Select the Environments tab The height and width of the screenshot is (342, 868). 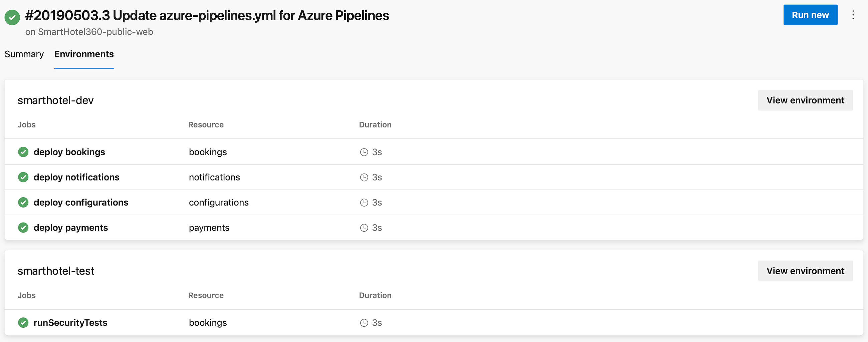[84, 54]
